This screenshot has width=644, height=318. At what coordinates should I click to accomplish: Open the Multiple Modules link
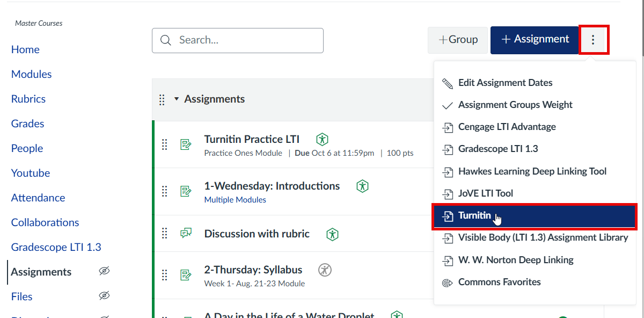click(x=235, y=199)
